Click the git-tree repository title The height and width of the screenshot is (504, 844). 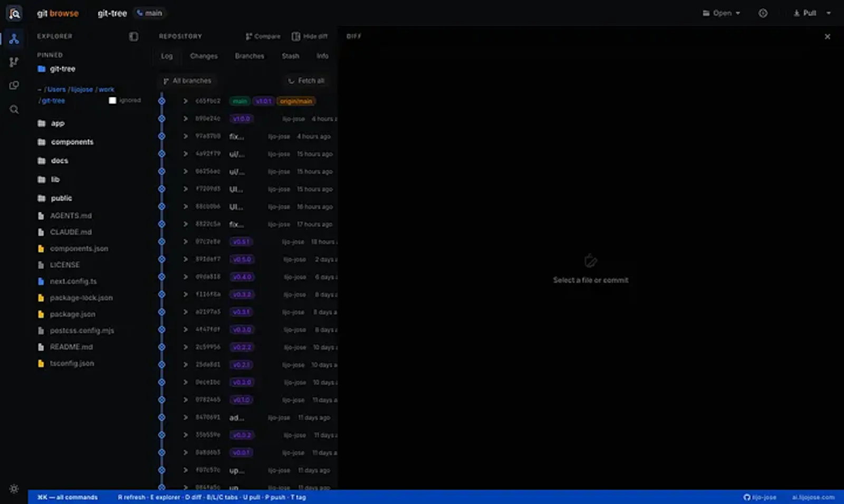point(112,13)
